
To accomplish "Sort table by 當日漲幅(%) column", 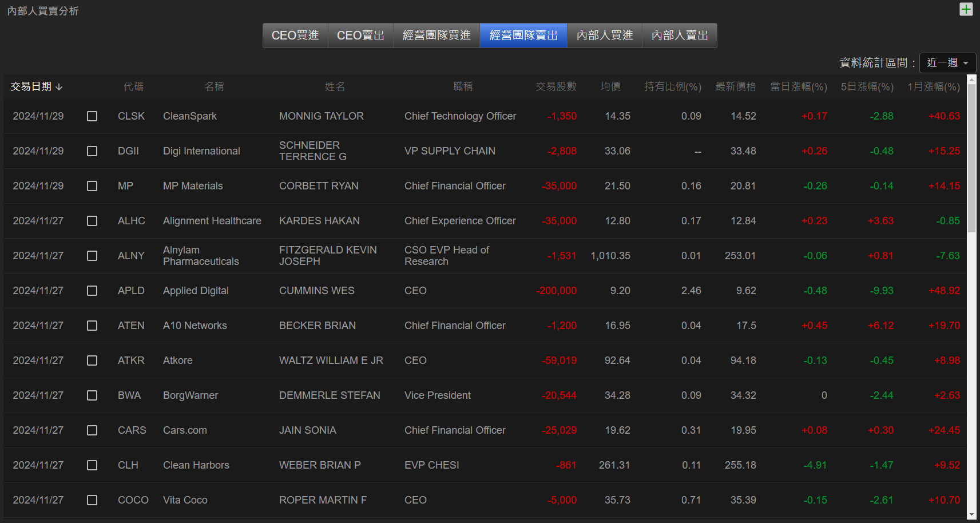I will [x=799, y=86].
